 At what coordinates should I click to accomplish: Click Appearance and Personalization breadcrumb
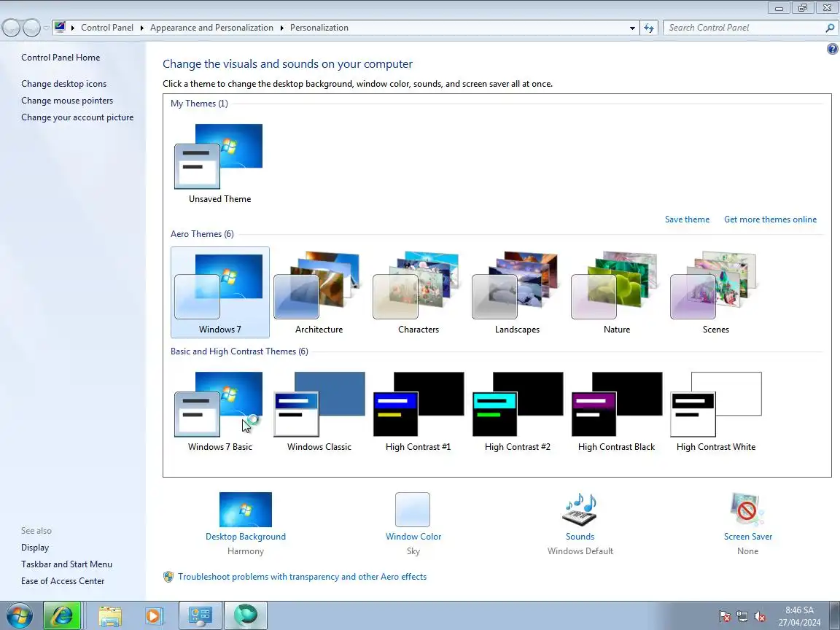tap(211, 28)
